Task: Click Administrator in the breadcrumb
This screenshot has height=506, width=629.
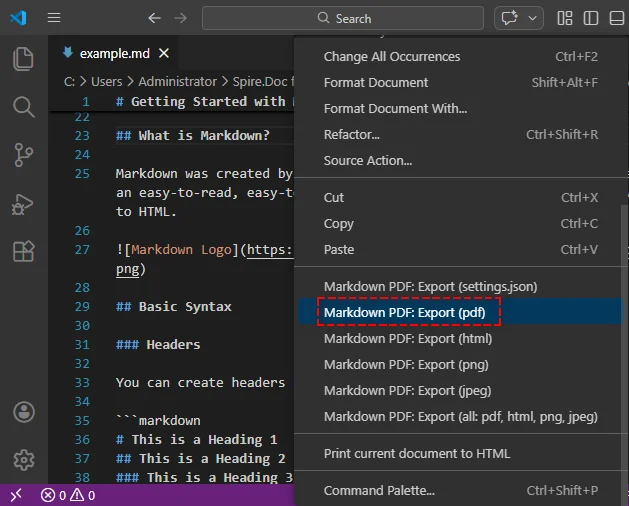Action: (x=178, y=81)
